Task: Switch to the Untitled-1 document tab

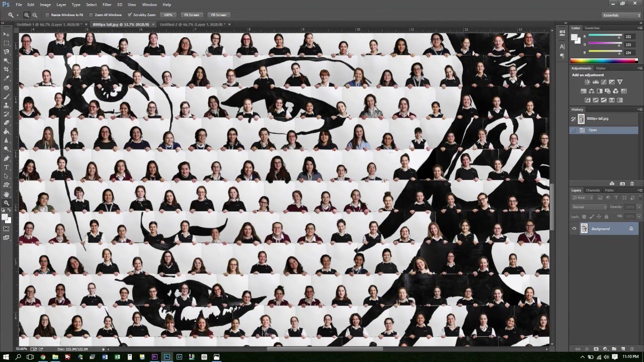Action: point(50,24)
